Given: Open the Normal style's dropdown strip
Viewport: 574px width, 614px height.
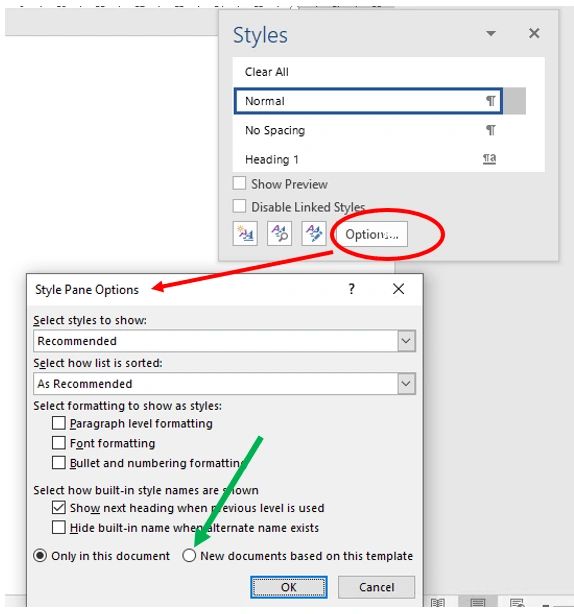Looking at the screenshot, I should [x=514, y=101].
